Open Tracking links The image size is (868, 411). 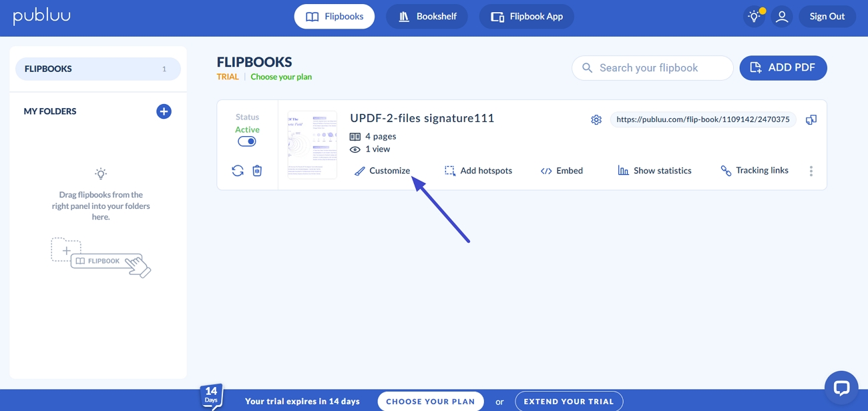(x=754, y=171)
